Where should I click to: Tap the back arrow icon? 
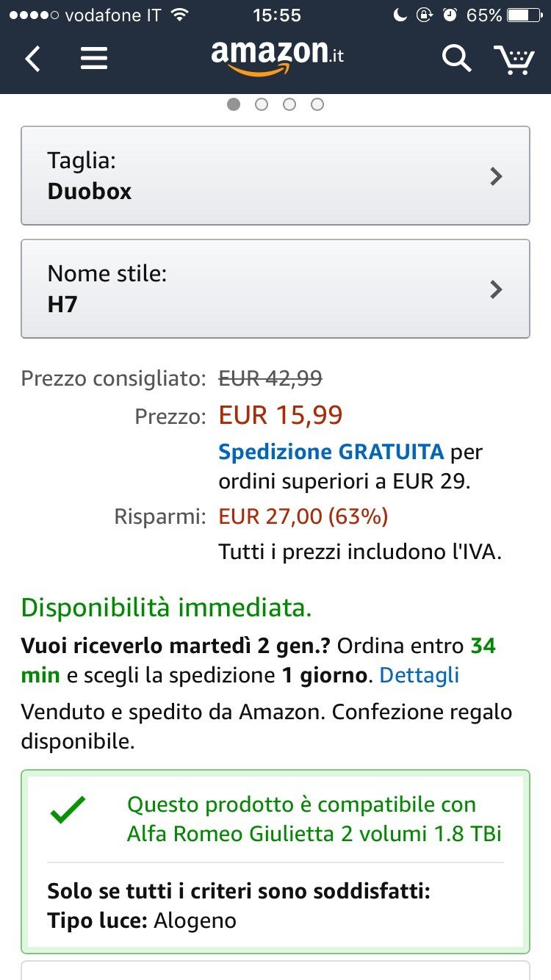pyautogui.click(x=32, y=58)
